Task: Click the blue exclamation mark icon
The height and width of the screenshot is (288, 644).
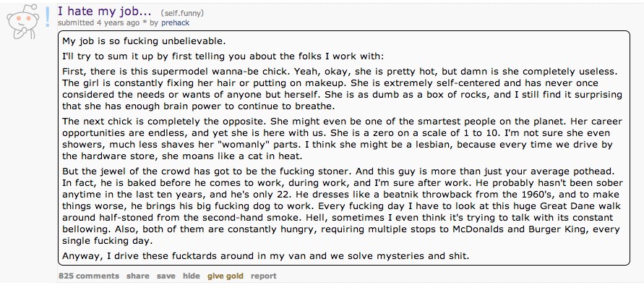Action: tap(48, 17)
